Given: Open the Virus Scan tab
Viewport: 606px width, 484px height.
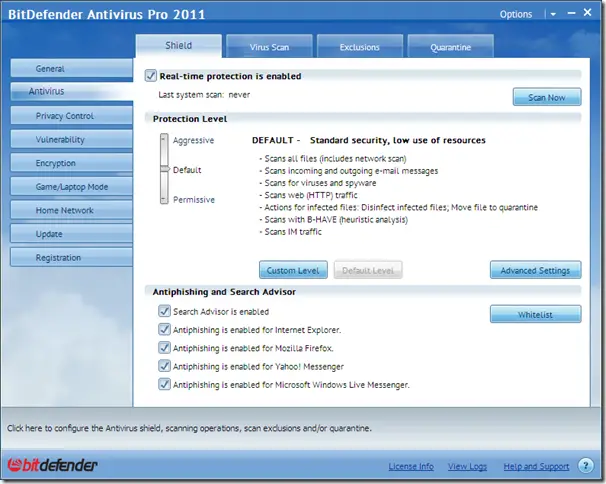Looking at the screenshot, I should [269, 47].
